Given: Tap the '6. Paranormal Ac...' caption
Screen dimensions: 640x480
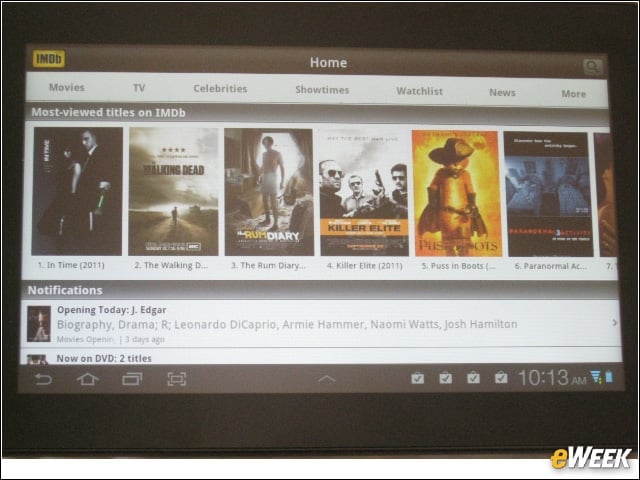Looking at the screenshot, I should [550, 266].
